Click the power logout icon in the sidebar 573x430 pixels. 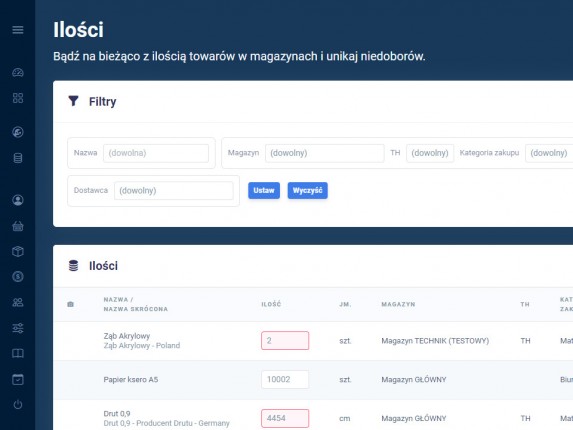pos(18,404)
